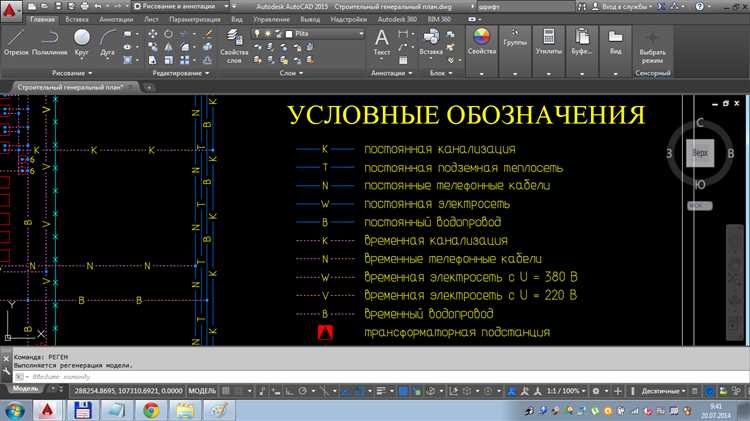Switch to the Вывод ribbon tab
This screenshot has width=750, height=421.
point(310,20)
